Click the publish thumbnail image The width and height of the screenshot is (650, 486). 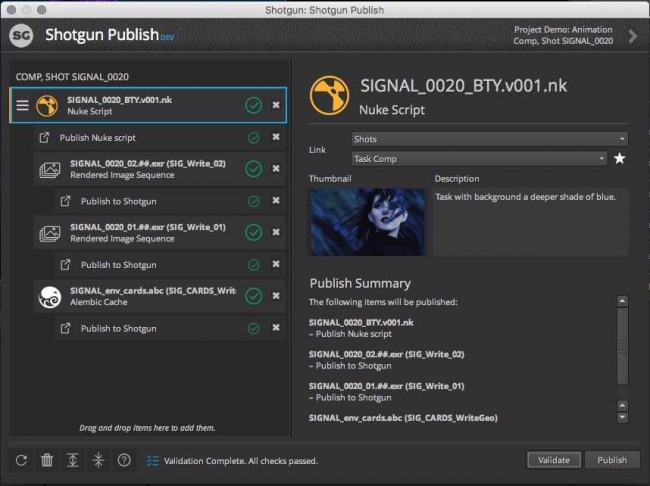(x=368, y=222)
